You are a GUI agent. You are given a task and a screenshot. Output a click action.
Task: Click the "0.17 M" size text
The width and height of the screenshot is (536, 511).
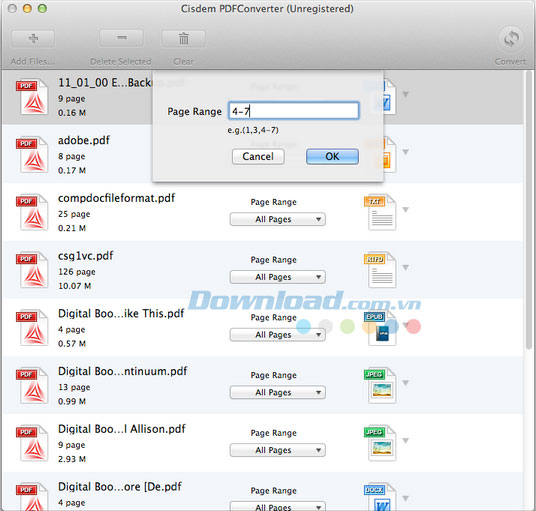72,170
